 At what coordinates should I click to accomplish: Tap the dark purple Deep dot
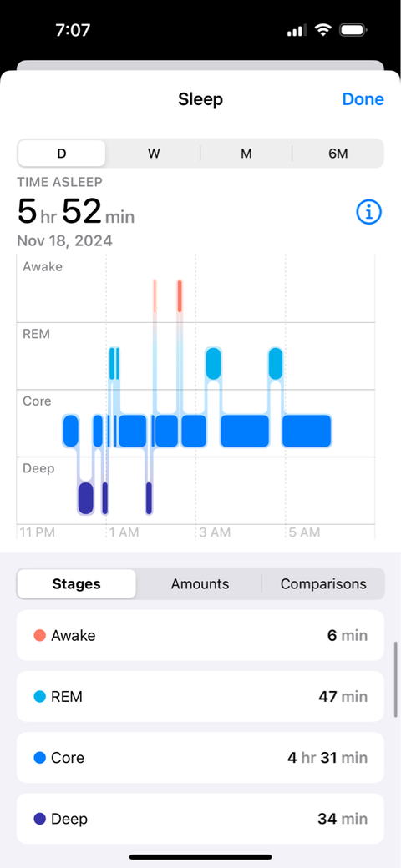pos(39,819)
